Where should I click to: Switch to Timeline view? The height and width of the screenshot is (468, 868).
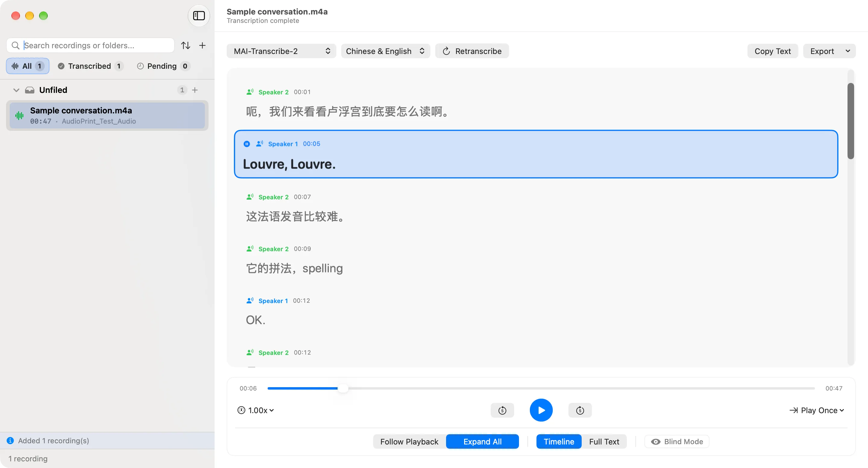[559, 441]
